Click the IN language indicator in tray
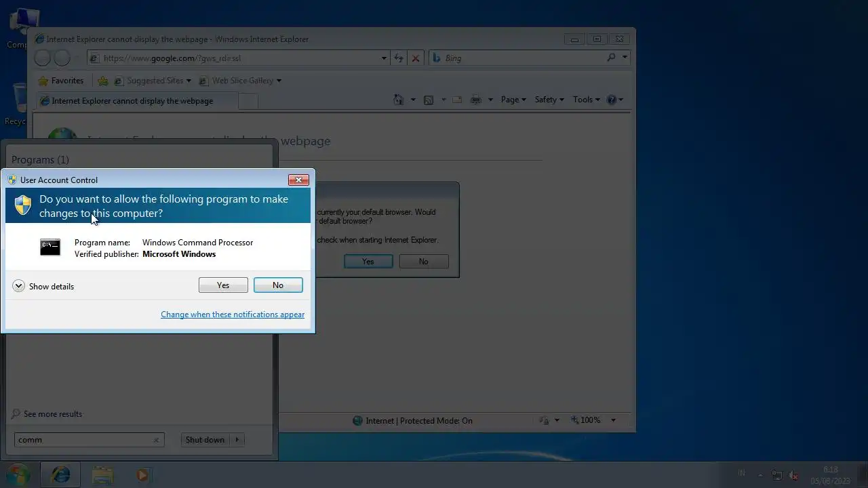The image size is (868, 488). (741, 474)
